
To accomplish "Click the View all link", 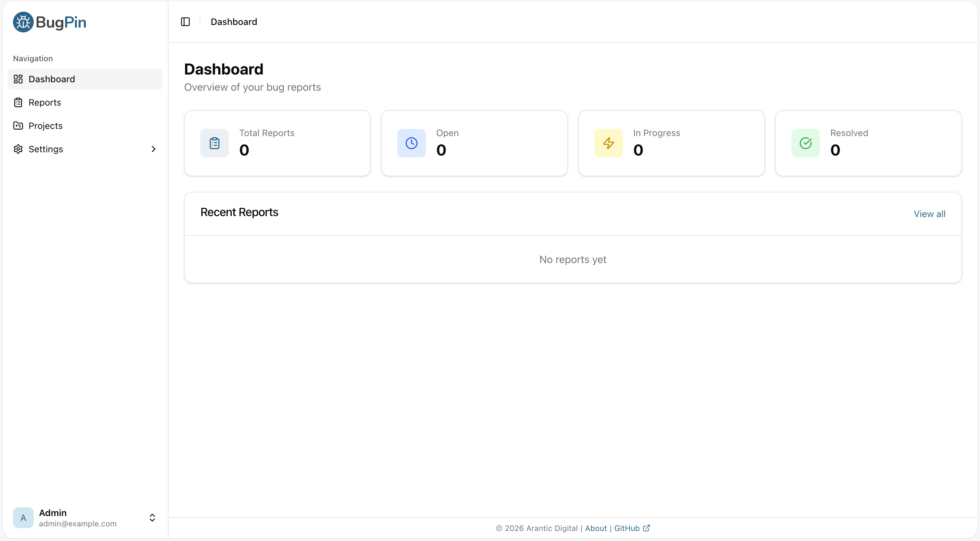I will [929, 214].
